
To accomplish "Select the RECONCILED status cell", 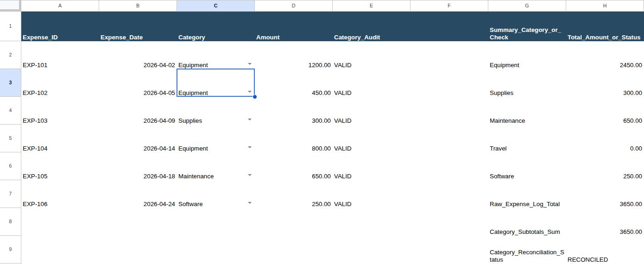I will (605, 250).
